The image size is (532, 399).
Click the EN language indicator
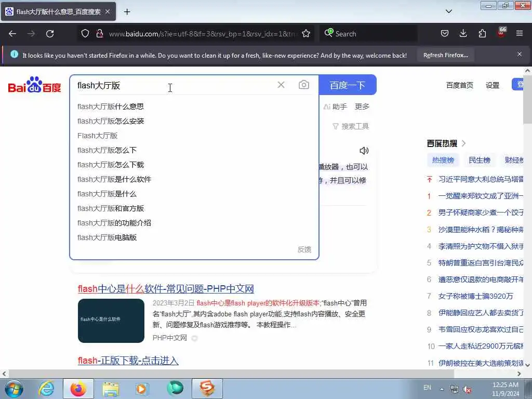coord(427,388)
